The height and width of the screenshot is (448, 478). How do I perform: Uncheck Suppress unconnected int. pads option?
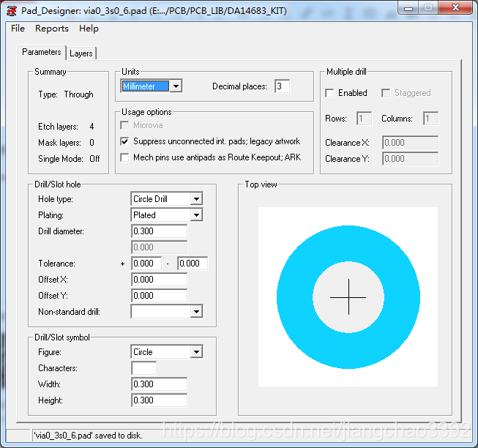[x=124, y=141]
